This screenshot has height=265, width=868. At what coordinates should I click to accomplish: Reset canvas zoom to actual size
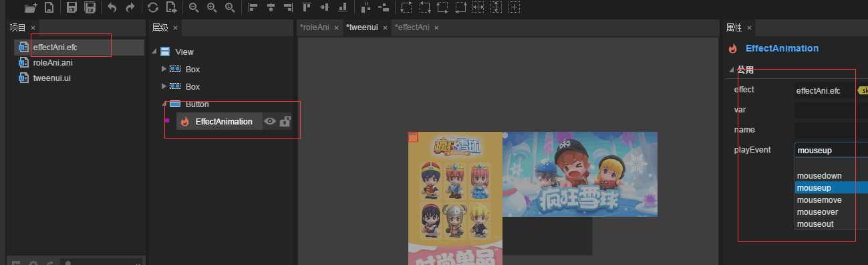(x=230, y=8)
